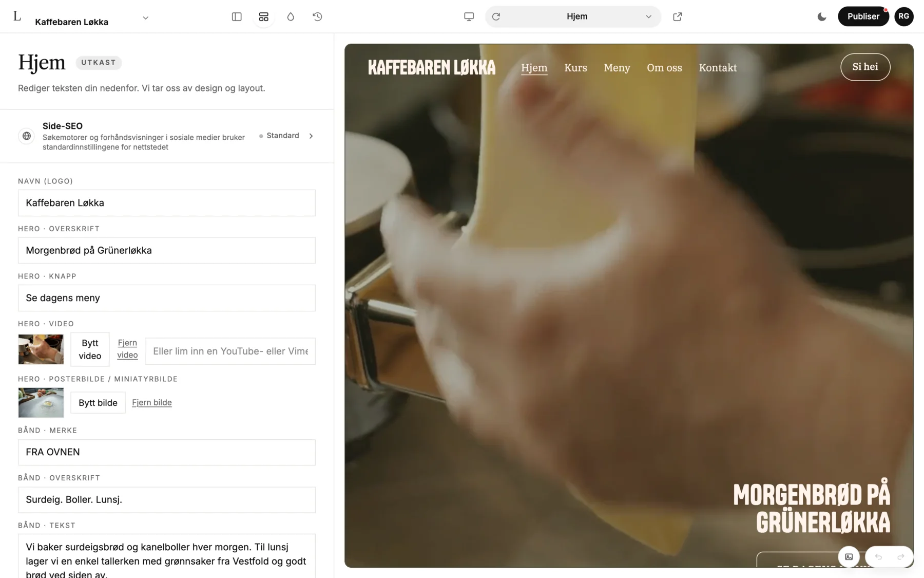This screenshot has width=924, height=578.
Task: Click the Side-SEO globe icon
Action: click(27, 136)
